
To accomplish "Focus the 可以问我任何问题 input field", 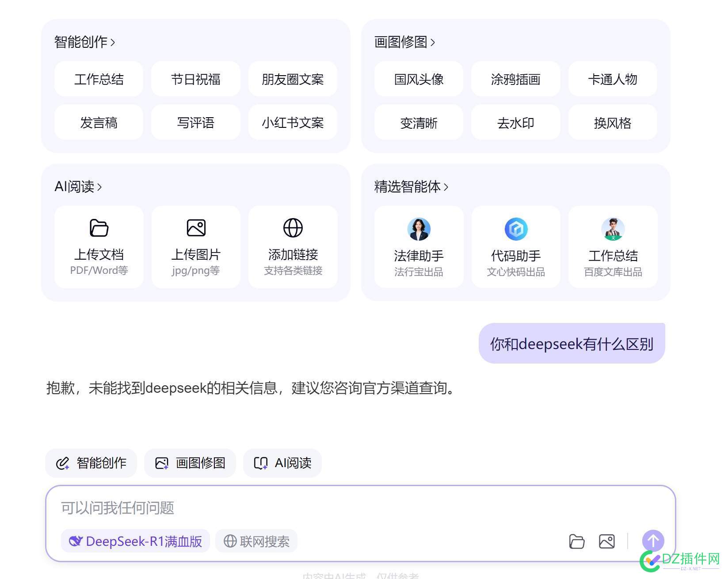I will tap(360, 508).
